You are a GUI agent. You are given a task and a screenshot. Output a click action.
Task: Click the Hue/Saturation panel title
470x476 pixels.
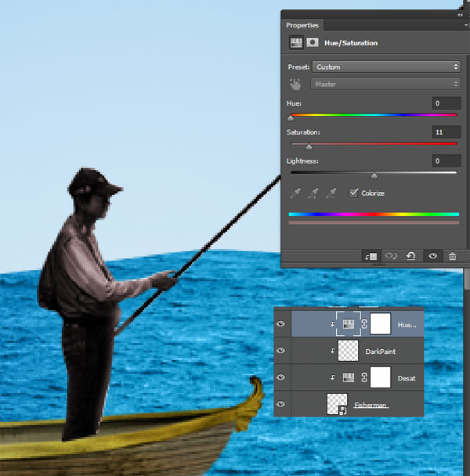tap(351, 43)
